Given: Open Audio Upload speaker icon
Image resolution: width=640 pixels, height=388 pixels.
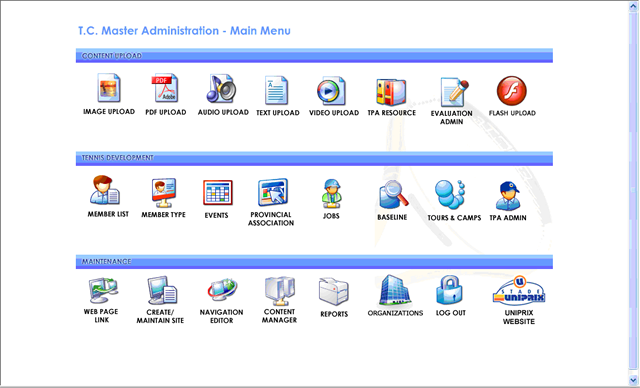Looking at the screenshot, I should (x=221, y=88).
